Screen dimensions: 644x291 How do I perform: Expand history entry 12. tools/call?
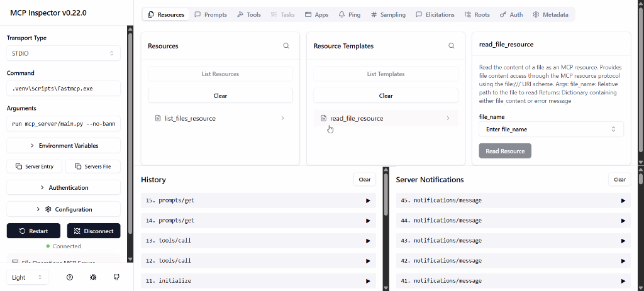tap(258, 261)
